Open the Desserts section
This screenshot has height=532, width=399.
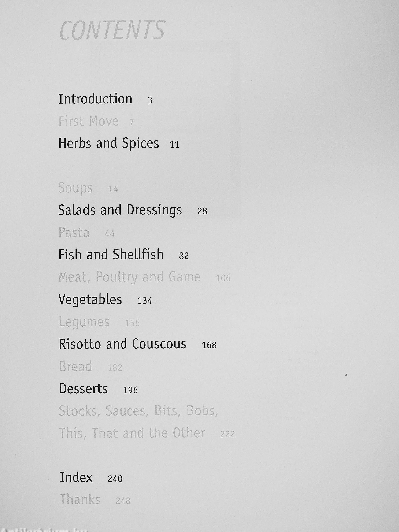point(83,389)
